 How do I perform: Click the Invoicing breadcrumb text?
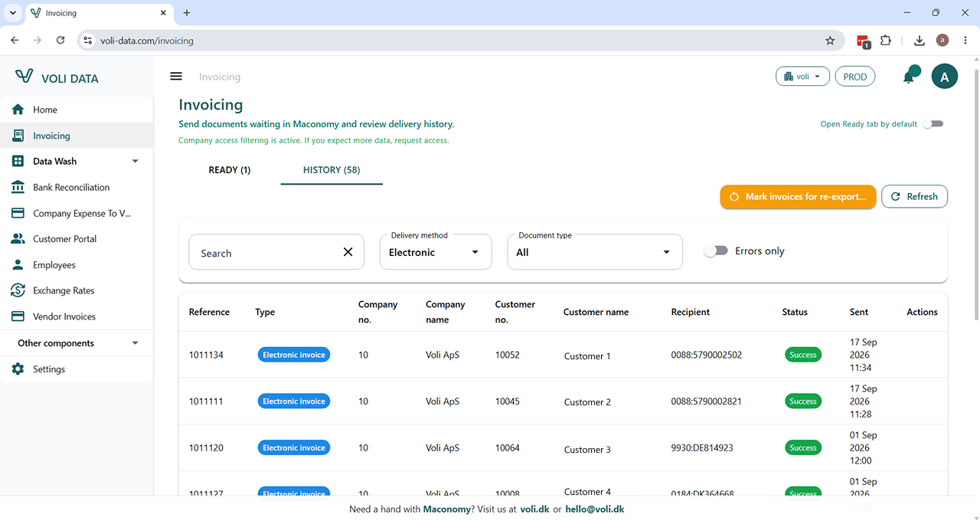220,77
